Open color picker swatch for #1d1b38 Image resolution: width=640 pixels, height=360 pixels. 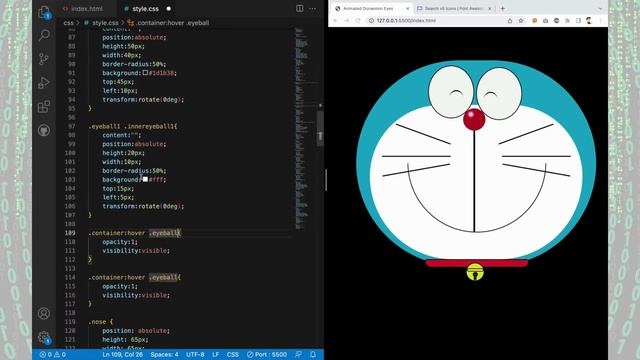[145, 73]
